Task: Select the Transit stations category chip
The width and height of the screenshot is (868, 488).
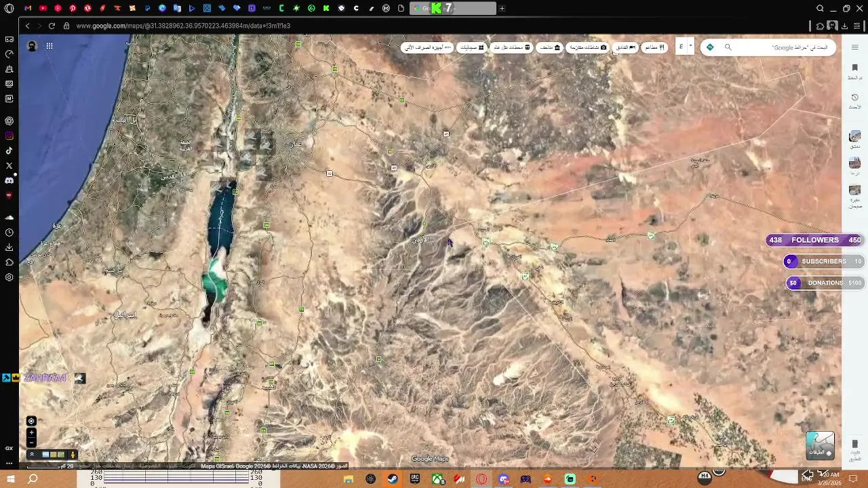Action: (511, 47)
